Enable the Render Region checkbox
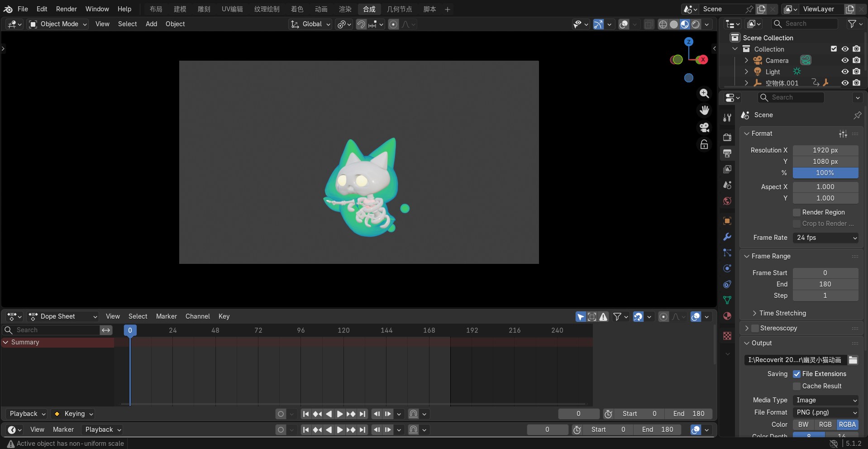868x449 pixels. 797,212
